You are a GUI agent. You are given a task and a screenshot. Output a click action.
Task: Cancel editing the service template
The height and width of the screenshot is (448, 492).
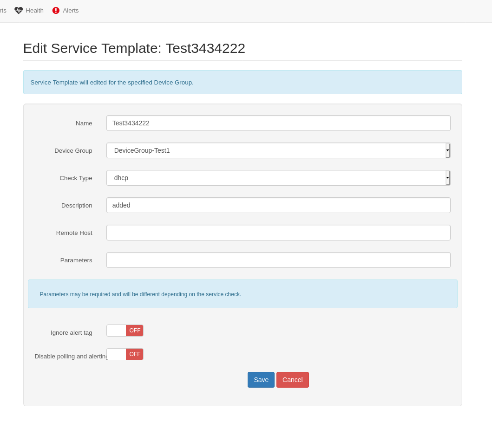click(x=292, y=380)
